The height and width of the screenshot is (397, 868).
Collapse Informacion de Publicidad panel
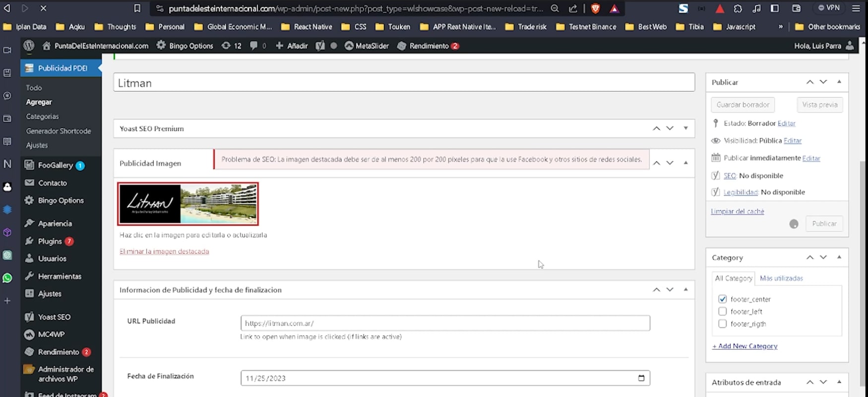[686, 289]
